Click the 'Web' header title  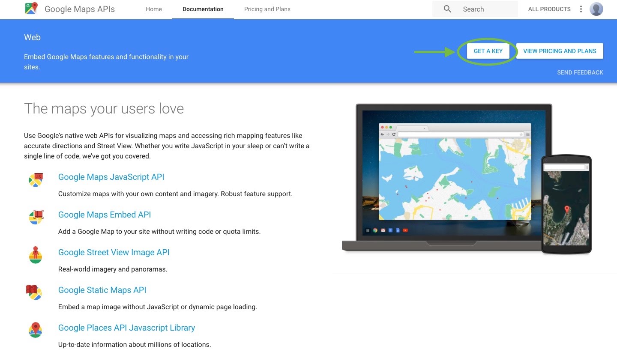pos(32,37)
